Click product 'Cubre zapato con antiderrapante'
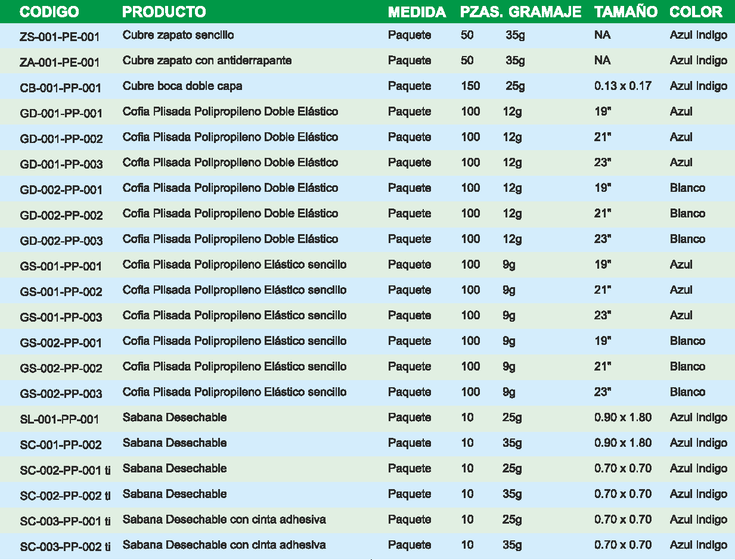 click(x=207, y=61)
